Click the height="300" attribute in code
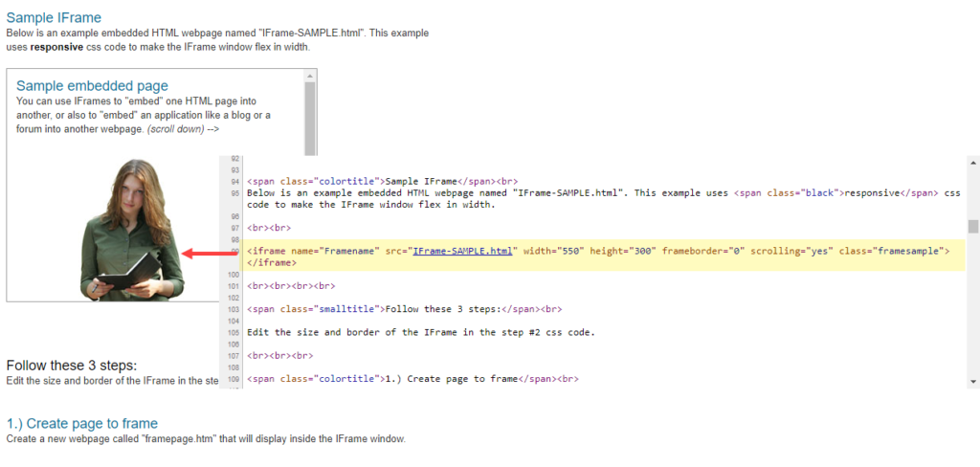 pyautogui.click(x=623, y=251)
